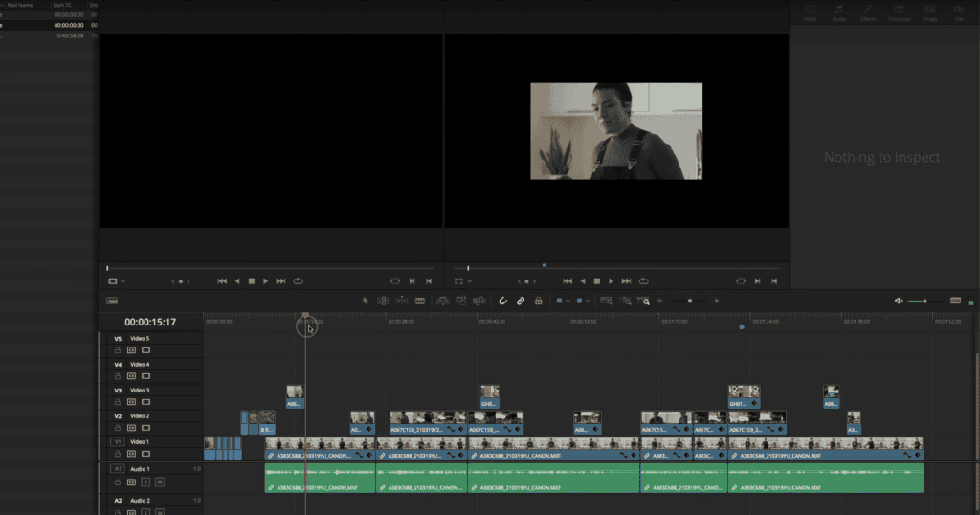Click source viewer scrub bar
This screenshot has width=980, height=515.
271,268
